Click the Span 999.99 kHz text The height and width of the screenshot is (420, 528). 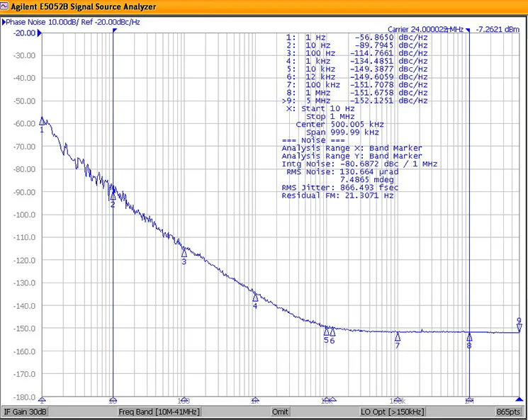tap(342, 132)
